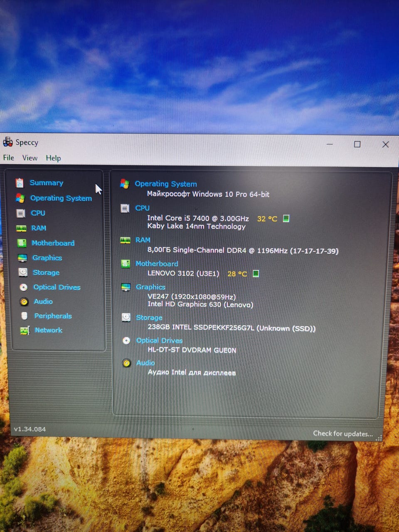The width and height of the screenshot is (399, 532).
Task: Show Storage details from sidebar
Action: (46, 273)
